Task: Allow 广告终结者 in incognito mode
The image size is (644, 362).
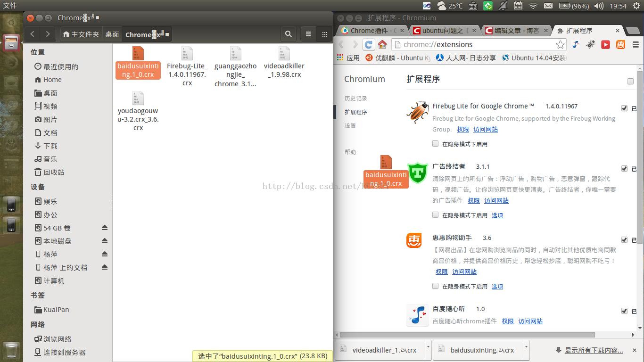Action: tap(436, 215)
